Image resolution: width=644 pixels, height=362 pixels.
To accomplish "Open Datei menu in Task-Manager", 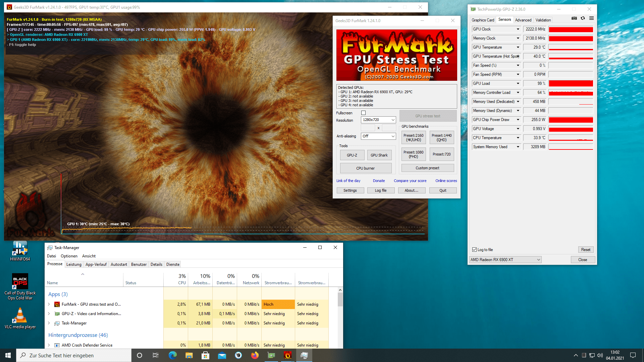I will click(x=51, y=256).
